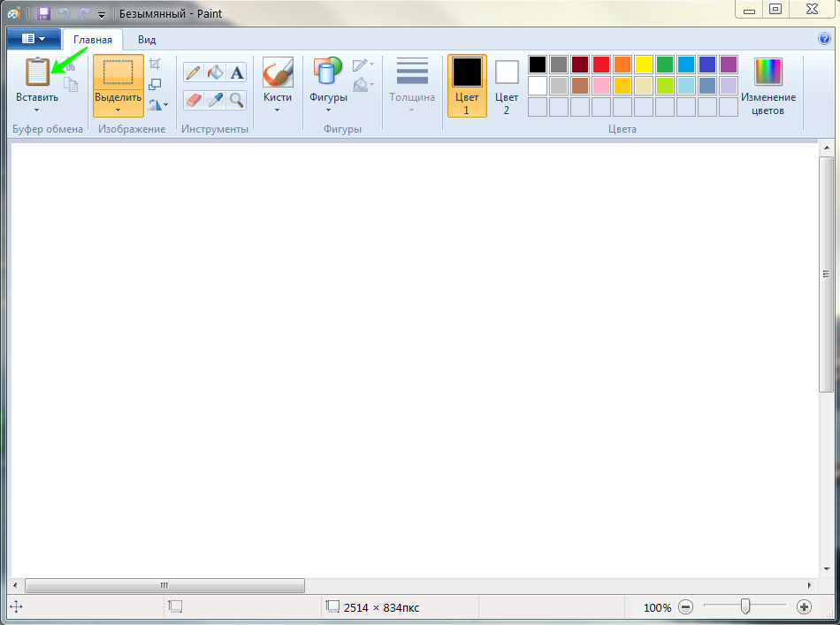Click the Cut scissors icon
The image size is (840, 625).
click(x=71, y=65)
